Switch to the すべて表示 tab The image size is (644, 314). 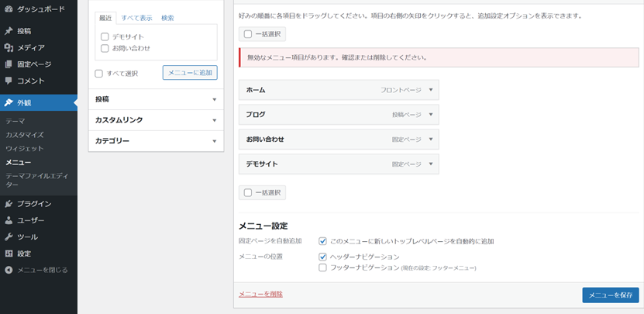coord(136,17)
